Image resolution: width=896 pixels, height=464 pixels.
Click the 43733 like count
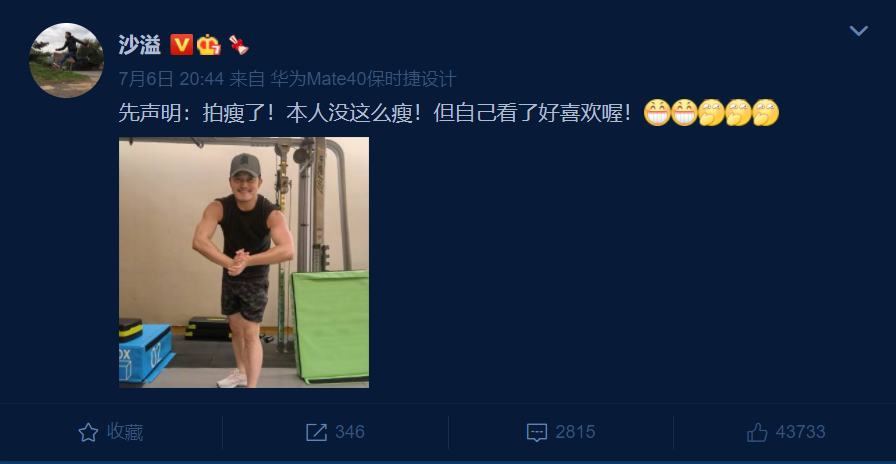801,432
